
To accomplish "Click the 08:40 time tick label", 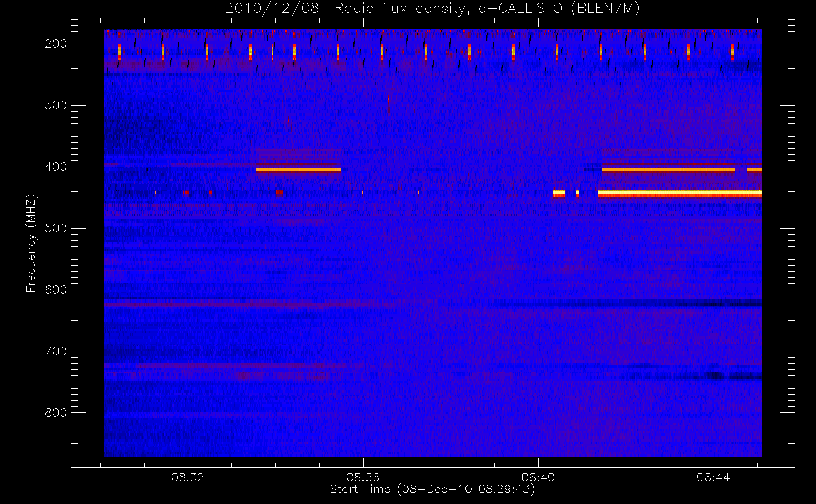I will (x=538, y=477).
